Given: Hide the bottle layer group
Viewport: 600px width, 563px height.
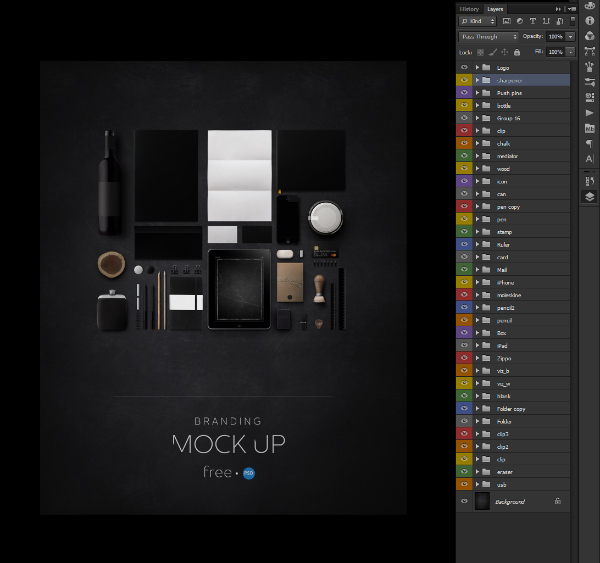Looking at the screenshot, I should tap(464, 105).
